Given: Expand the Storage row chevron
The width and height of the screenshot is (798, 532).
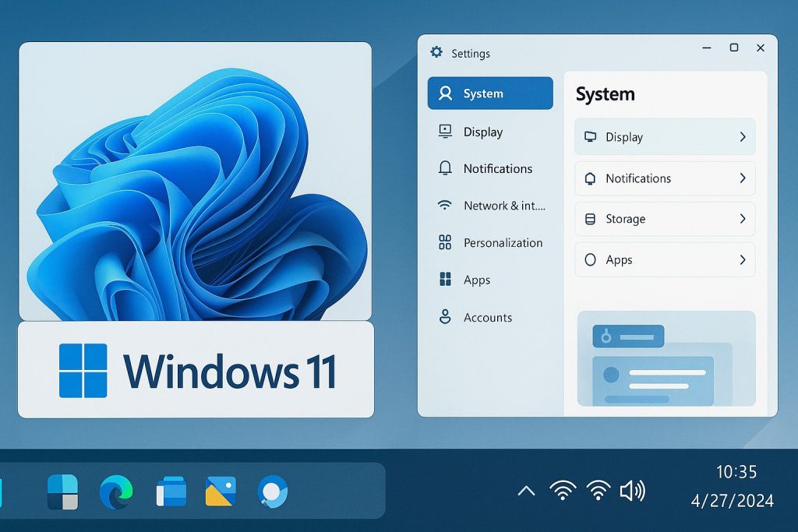Looking at the screenshot, I should click(x=742, y=219).
